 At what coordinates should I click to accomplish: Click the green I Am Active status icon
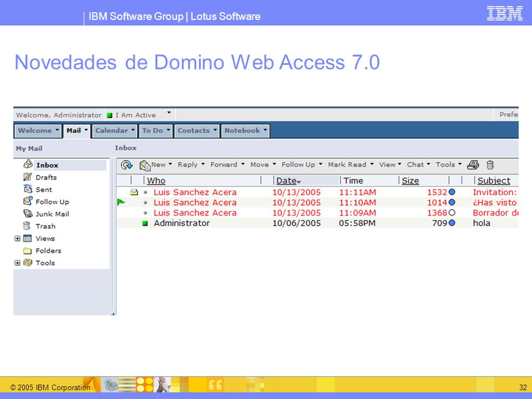110,115
